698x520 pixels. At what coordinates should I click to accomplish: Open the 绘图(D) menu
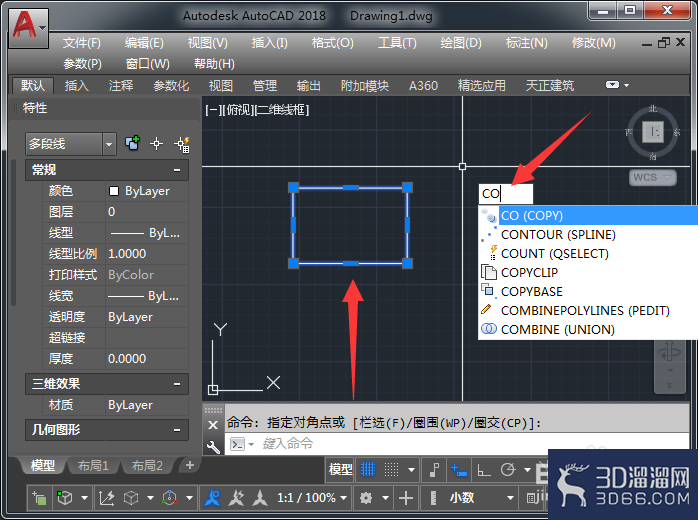click(461, 43)
